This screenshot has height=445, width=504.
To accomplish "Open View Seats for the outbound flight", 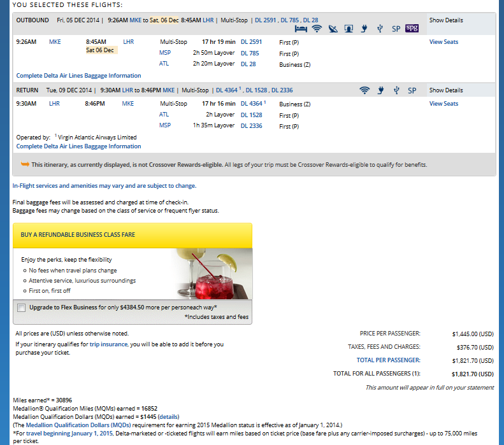I will (x=443, y=42).
